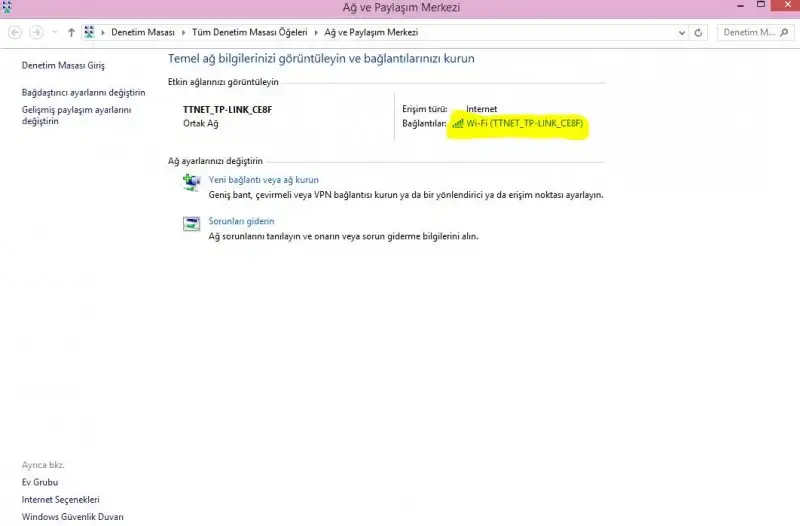This screenshot has height=526, width=800.
Task: Click the troubleshoot problems icon
Action: [x=191, y=224]
